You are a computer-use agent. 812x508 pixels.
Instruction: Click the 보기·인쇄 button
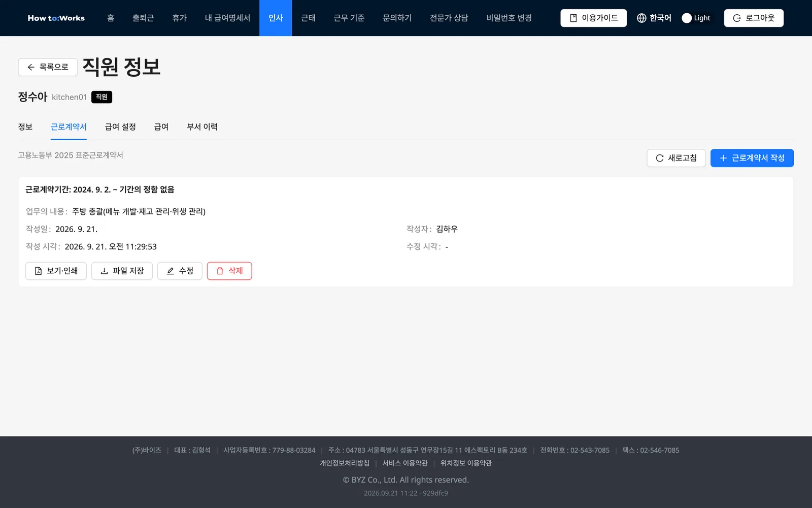tap(56, 271)
